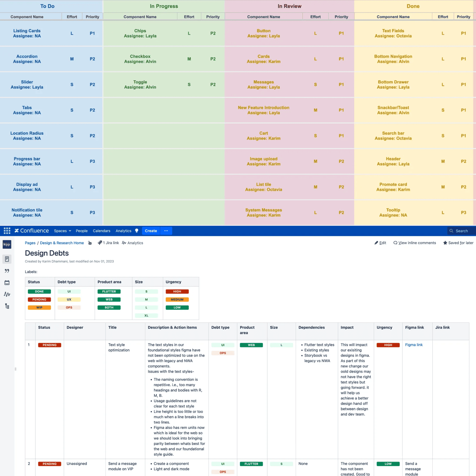
Task: Open the Blog quote icon in sidebar
Action: tap(7, 271)
